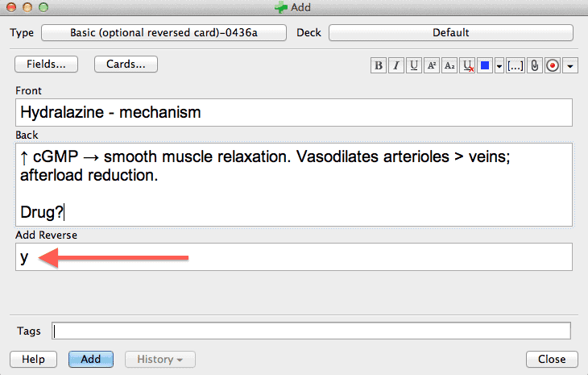Apply superscript formatting
The width and height of the screenshot is (588, 375).
pos(431,65)
